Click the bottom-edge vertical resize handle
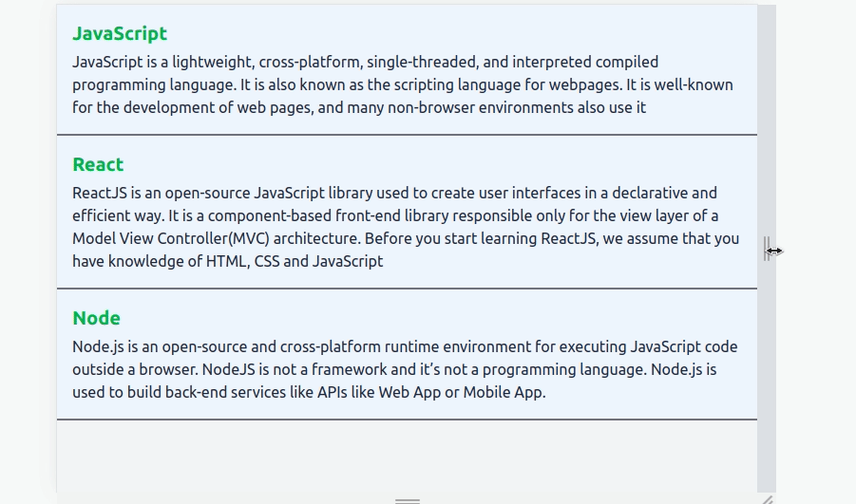Screen dimensions: 856x504 [408, 500]
